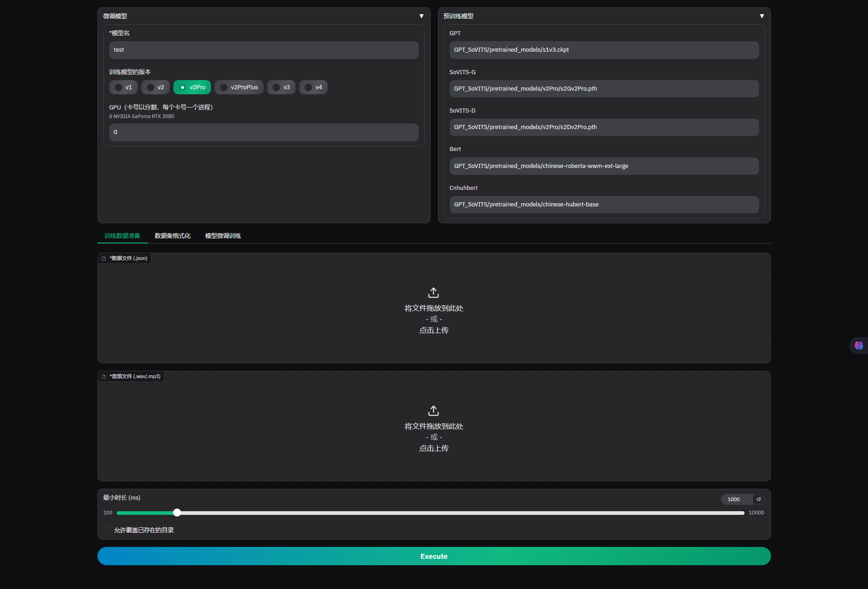Click the upload arrow icon in audio file area
This screenshot has width=868, height=589.
(x=433, y=411)
